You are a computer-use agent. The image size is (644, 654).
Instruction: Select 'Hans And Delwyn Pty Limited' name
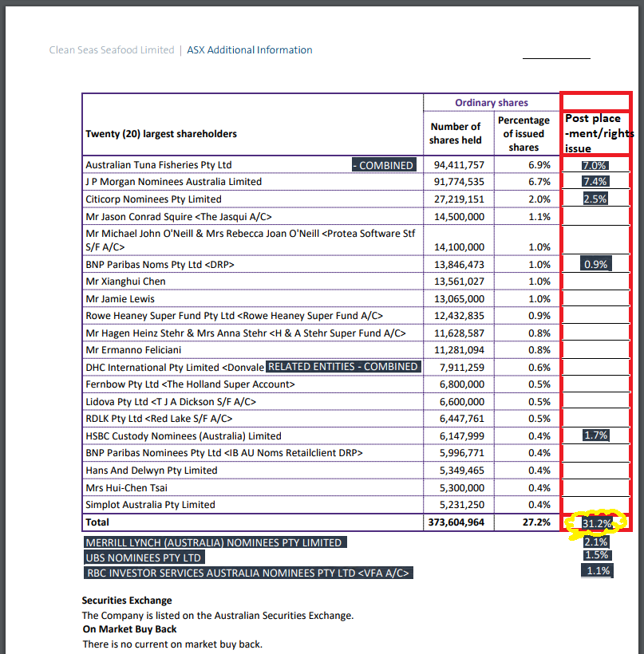coord(152,471)
